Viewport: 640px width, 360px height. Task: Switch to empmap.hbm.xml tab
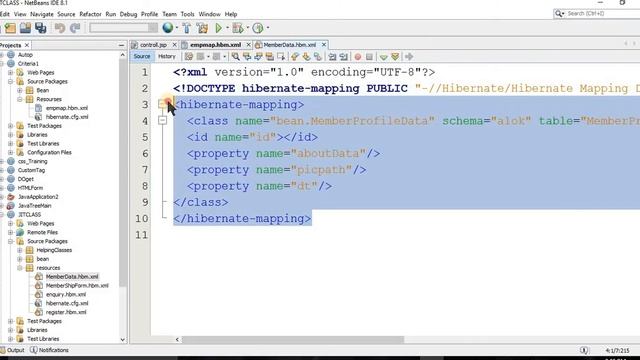click(x=216, y=44)
